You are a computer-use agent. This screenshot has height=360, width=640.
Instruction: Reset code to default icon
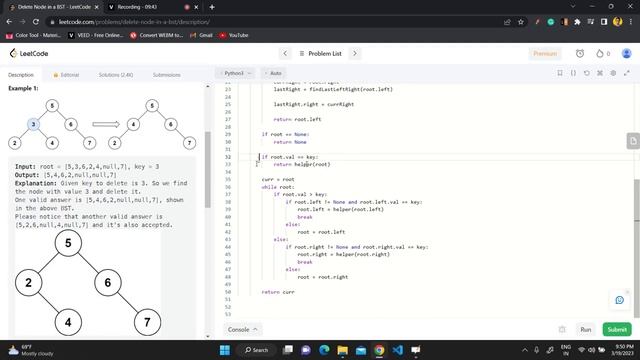point(587,73)
